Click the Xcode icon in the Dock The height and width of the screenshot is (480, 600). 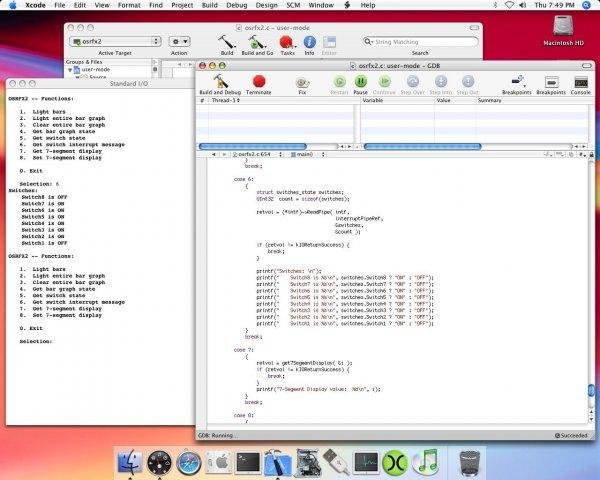point(277,462)
